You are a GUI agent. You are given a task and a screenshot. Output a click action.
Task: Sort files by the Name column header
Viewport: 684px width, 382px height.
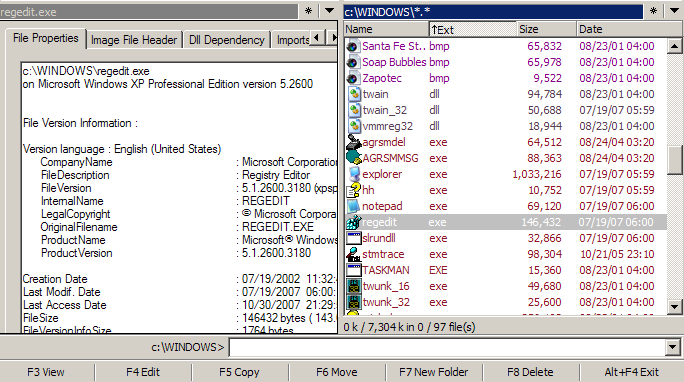(x=386, y=29)
